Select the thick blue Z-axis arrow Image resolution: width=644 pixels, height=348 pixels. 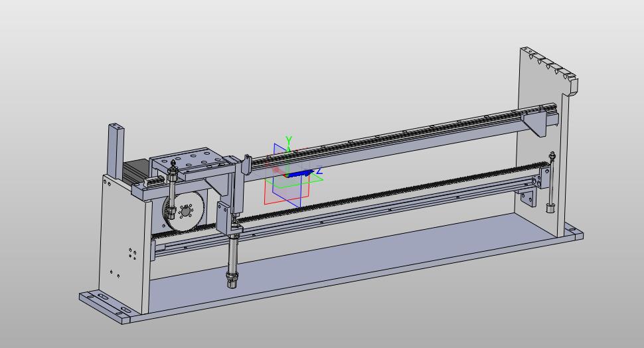pos(300,174)
